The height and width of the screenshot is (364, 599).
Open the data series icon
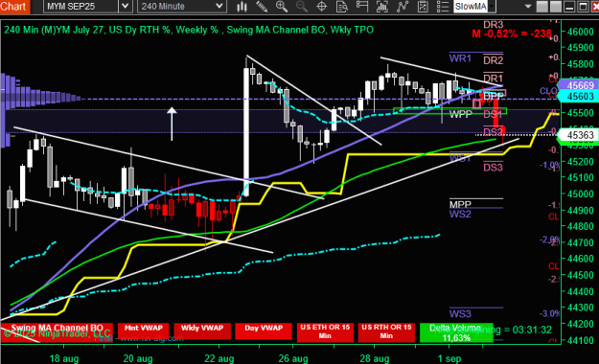382,6
